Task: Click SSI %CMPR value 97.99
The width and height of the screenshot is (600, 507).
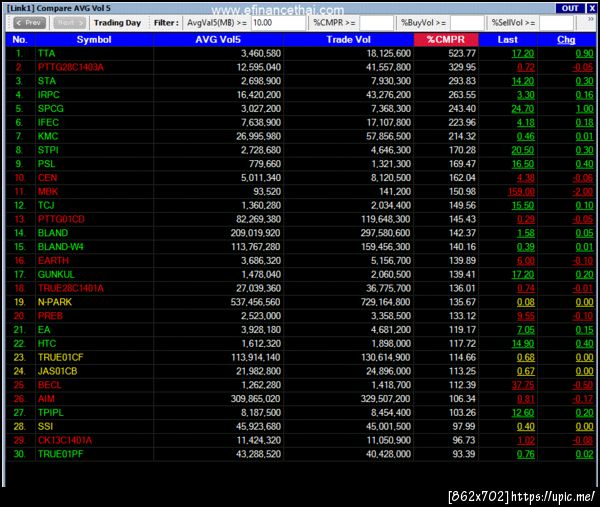Action: click(x=463, y=426)
